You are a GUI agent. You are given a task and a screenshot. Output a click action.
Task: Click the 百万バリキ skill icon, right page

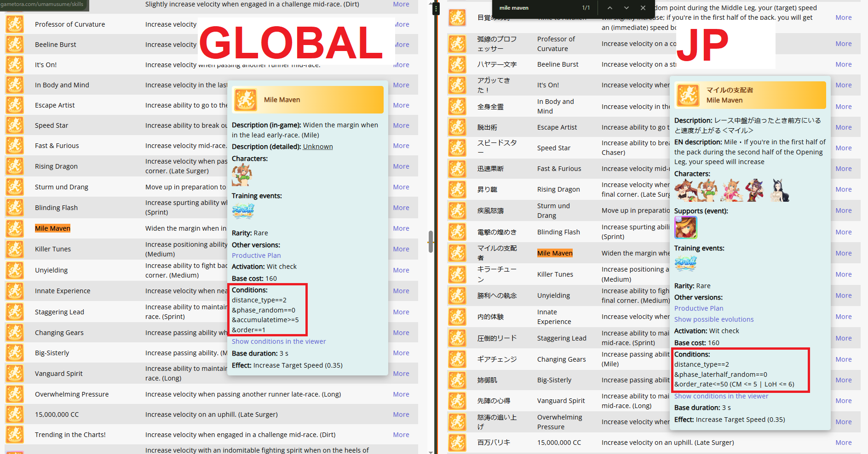457,443
